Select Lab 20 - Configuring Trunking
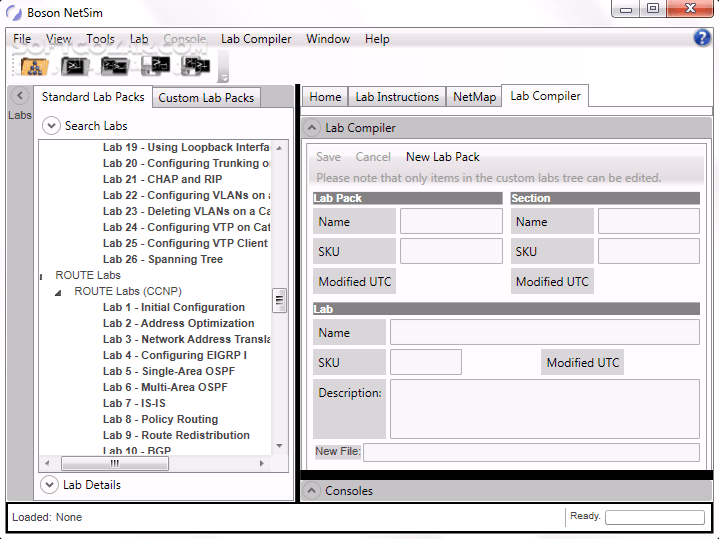The image size is (719, 539). (x=186, y=163)
